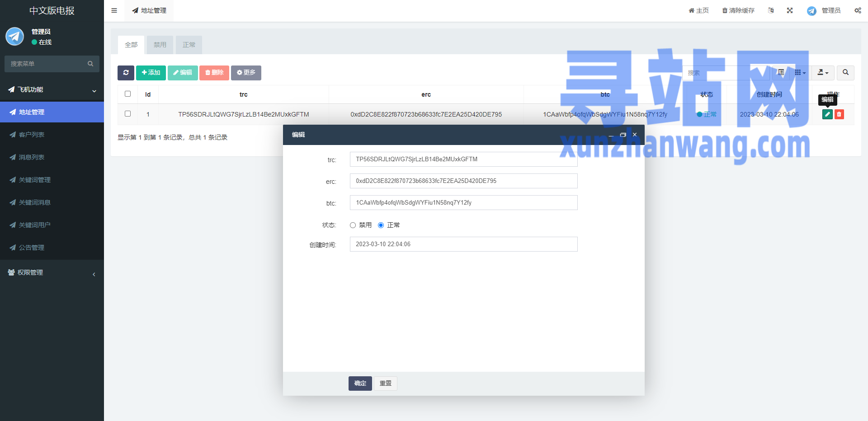Image resolution: width=868 pixels, height=421 pixels.
Task: Click the erc input field in dialog
Action: (x=463, y=181)
